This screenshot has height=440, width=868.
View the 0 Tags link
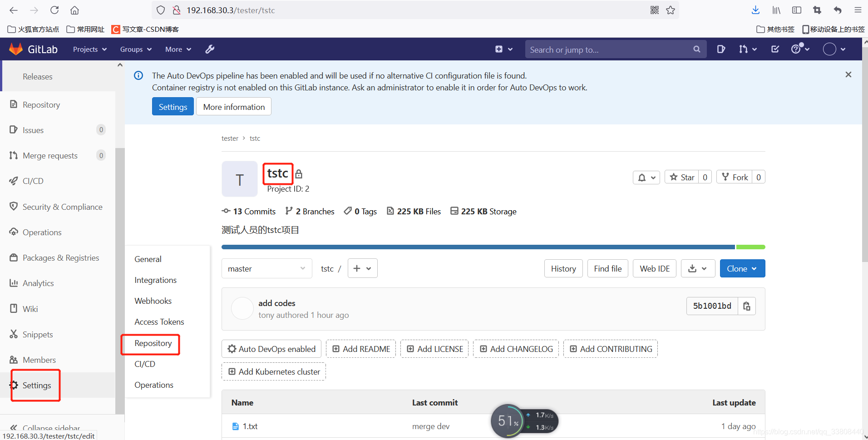click(x=360, y=212)
